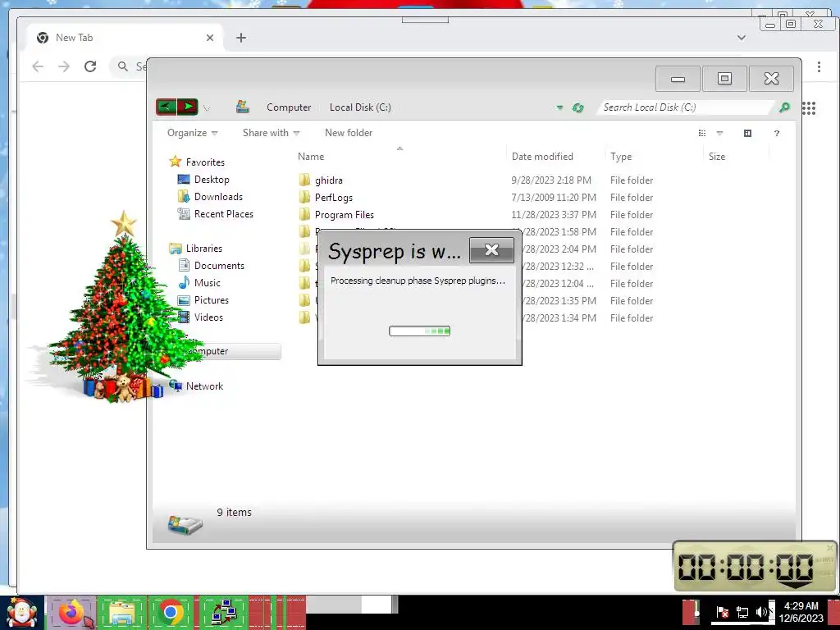Image resolution: width=840 pixels, height=630 pixels.
Task: Click the taskbar clock showing 4:29 AM
Action: [x=801, y=612]
